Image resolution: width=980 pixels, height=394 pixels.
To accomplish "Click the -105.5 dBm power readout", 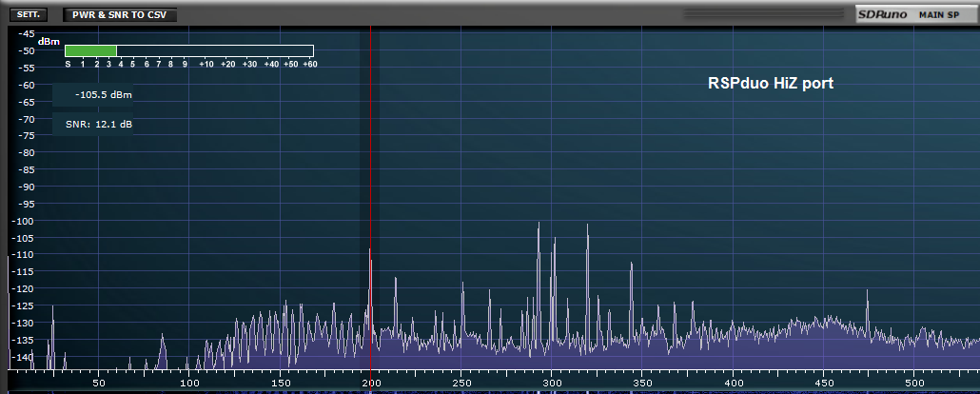I will pyautogui.click(x=92, y=95).
